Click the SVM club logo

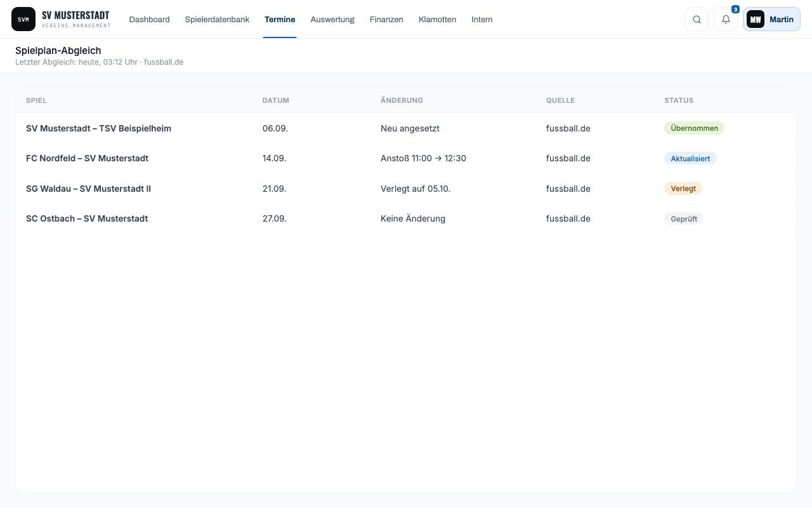coord(23,19)
